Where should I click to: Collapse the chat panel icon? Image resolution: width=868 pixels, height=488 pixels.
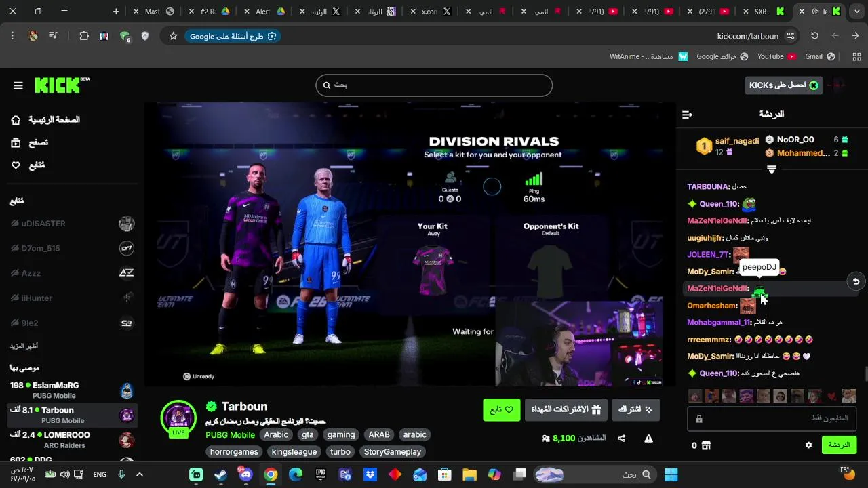click(687, 115)
